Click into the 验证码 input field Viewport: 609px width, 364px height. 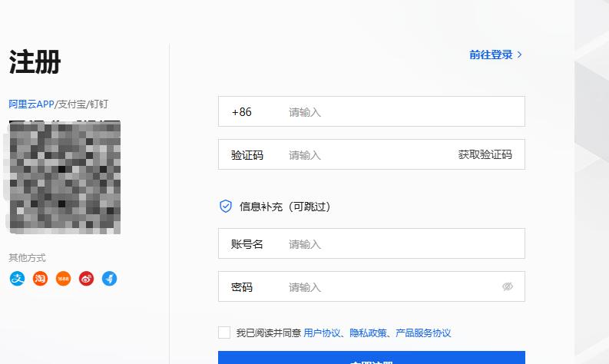point(369,155)
